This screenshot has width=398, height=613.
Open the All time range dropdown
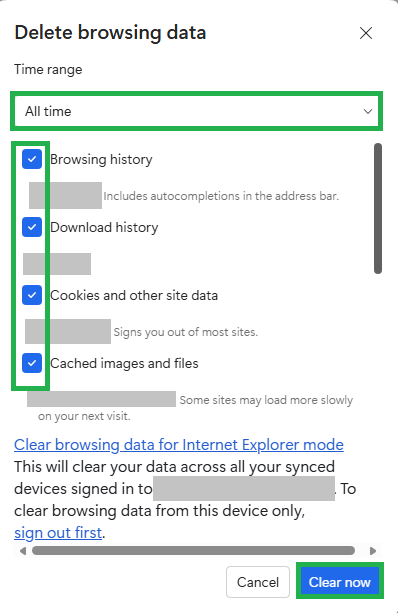coord(196,111)
